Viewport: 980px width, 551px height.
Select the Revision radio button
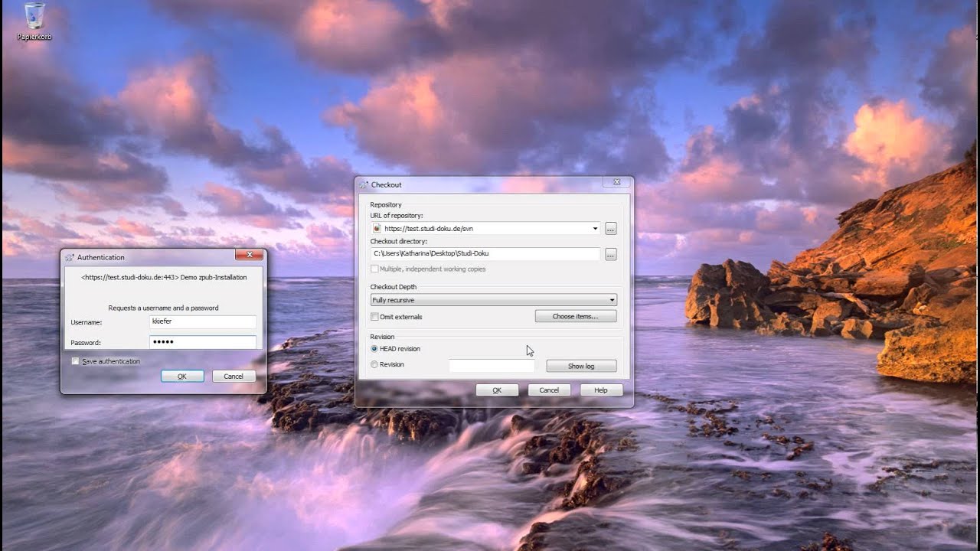tap(374, 364)
